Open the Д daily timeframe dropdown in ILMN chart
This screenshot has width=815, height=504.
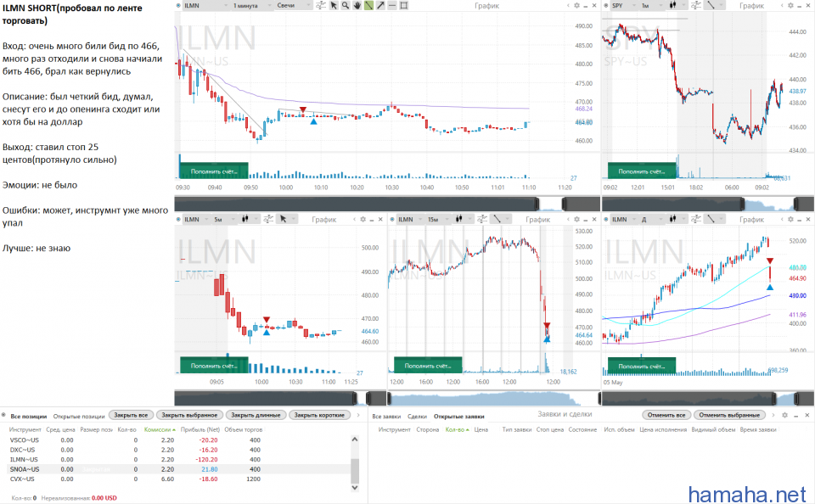click(x=651, y=219)
